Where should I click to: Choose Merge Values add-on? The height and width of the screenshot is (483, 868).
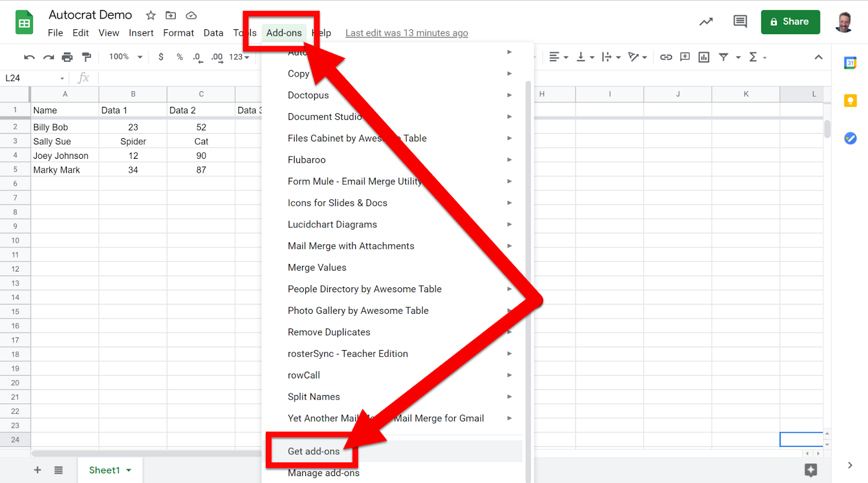393,267
